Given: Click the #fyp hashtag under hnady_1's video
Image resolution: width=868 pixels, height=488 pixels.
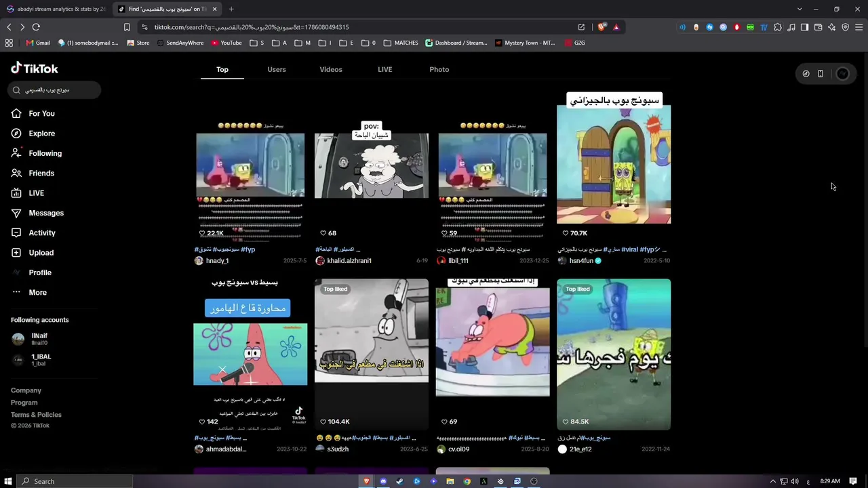Looking at the screenshot, I should (x=248, y=249).
